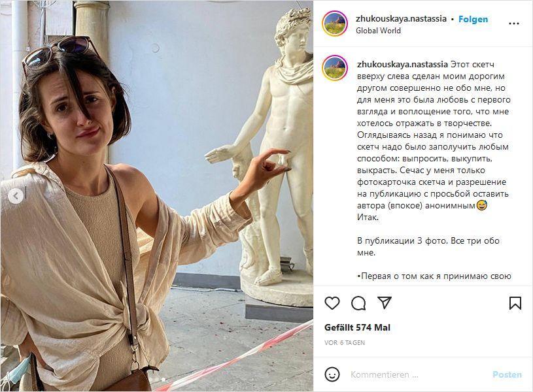This screenshot has height=392, width=533.
Task: Click the caption text in Russian
Action: pyautogui.click(x=434, y=140)
